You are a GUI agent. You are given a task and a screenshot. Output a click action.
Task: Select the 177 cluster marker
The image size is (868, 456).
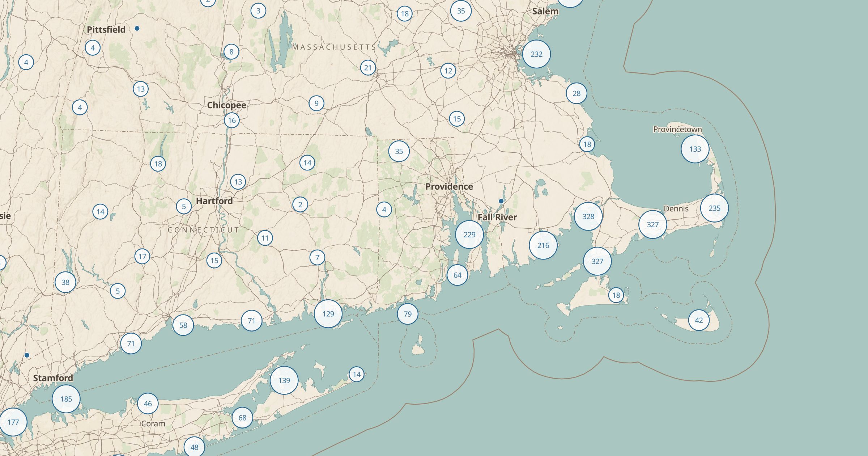[x=13, y=422]
